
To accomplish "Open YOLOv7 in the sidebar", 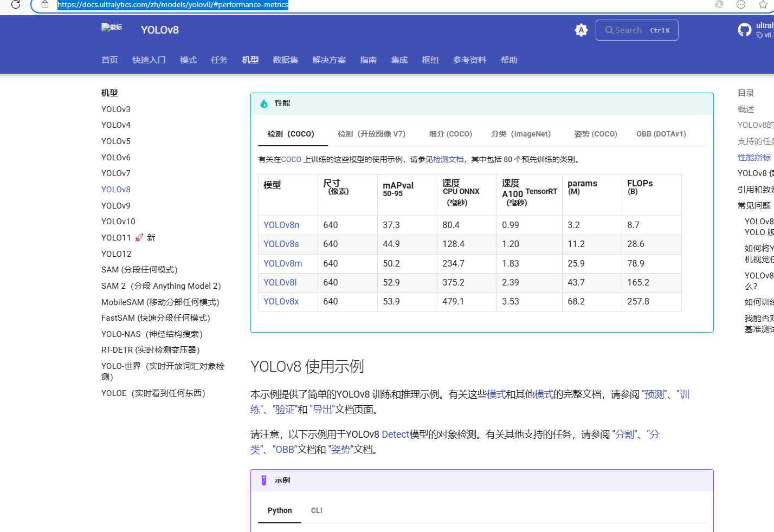I will click(x=116, y=173).
